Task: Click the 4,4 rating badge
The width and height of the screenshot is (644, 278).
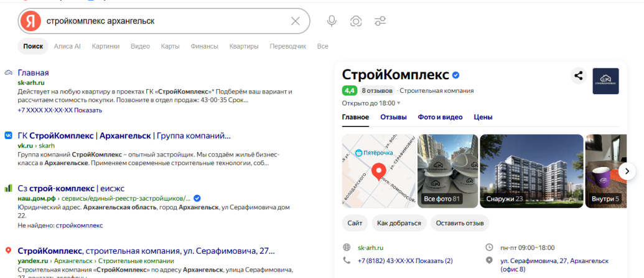Action: point(349,90)
